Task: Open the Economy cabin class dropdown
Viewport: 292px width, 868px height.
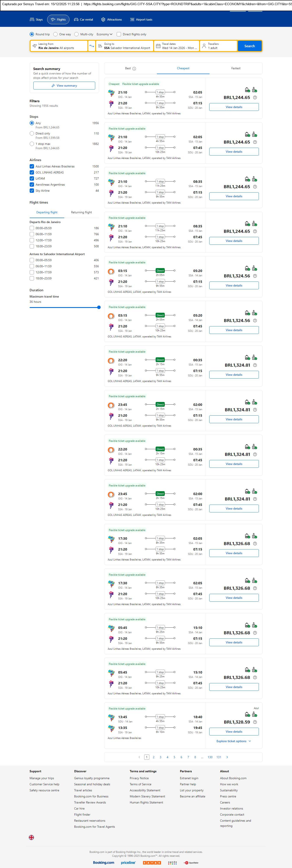Action: coord(104,34)
